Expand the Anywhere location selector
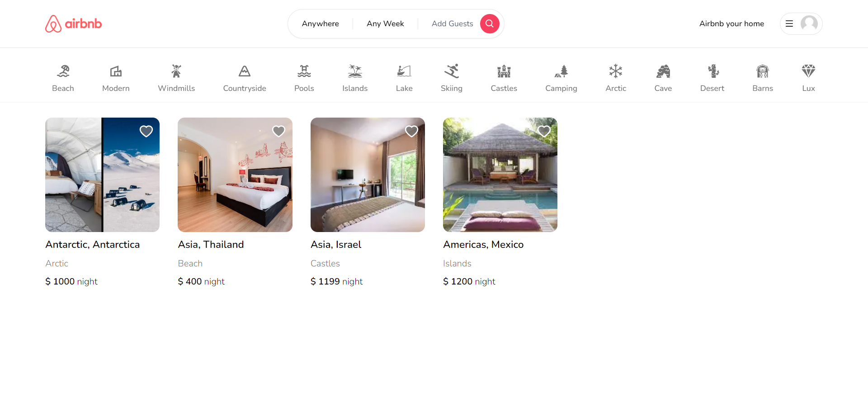The image size is (868, 403). [321, 24]
